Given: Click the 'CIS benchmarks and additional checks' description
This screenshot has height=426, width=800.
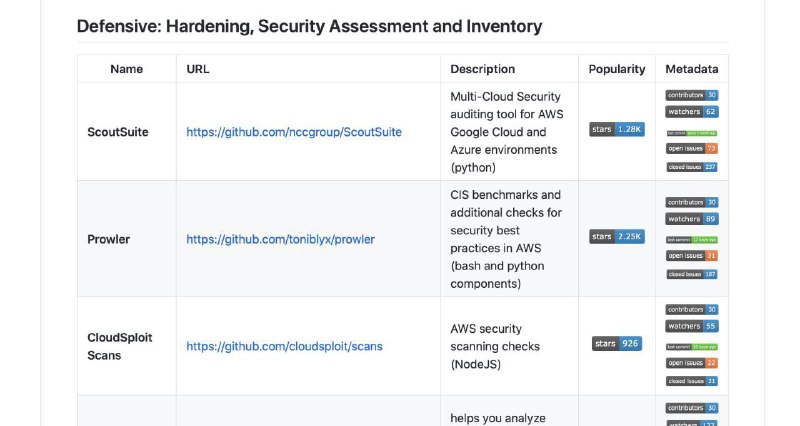Looking at the screenshot, I should pyautogui.click(x=506, y=239).
